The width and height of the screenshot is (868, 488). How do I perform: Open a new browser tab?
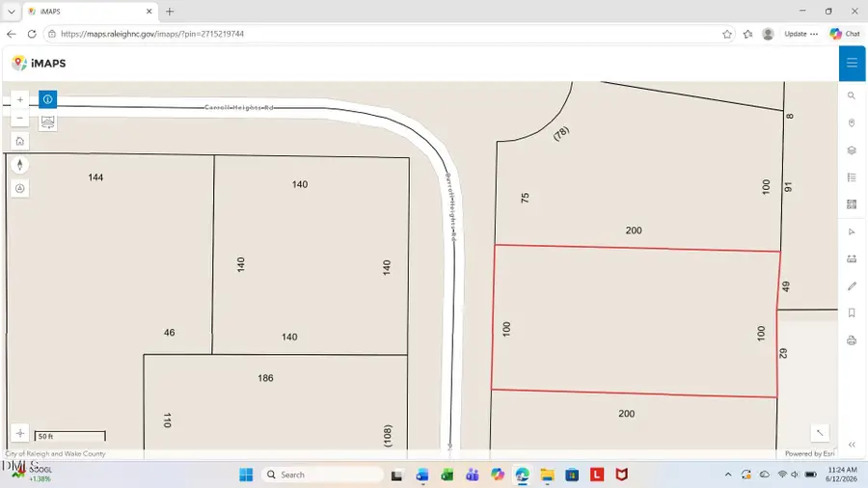click(x=170, y=11)
